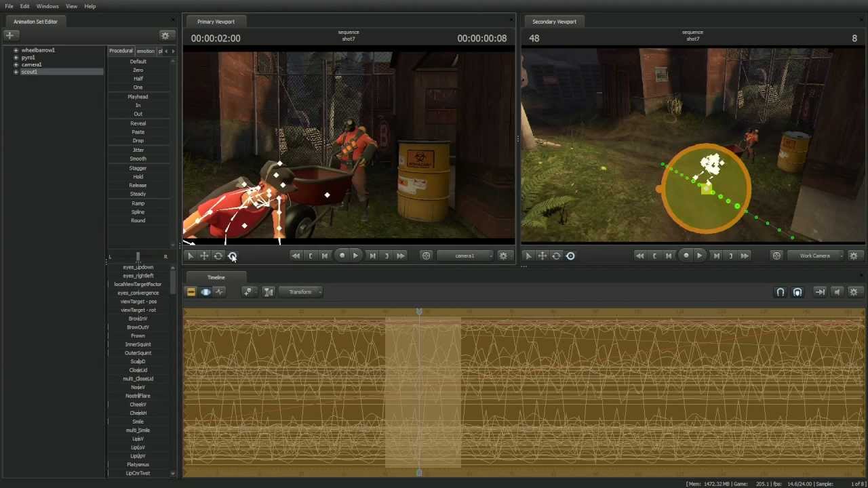
Task: Switch timeline to Motion Editor mode
Action: [205, 292]
